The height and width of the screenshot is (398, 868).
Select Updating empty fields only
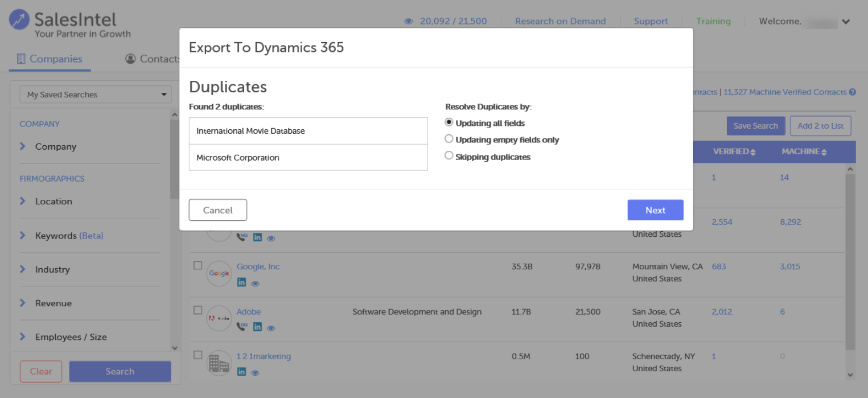449,139
